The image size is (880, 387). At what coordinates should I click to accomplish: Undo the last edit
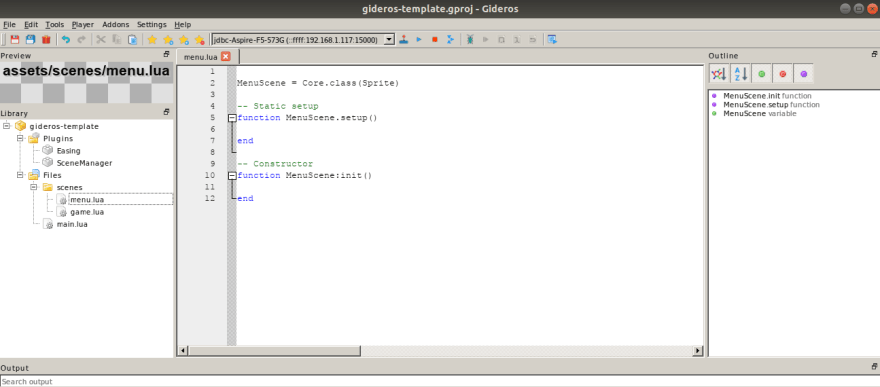[66, 40]
